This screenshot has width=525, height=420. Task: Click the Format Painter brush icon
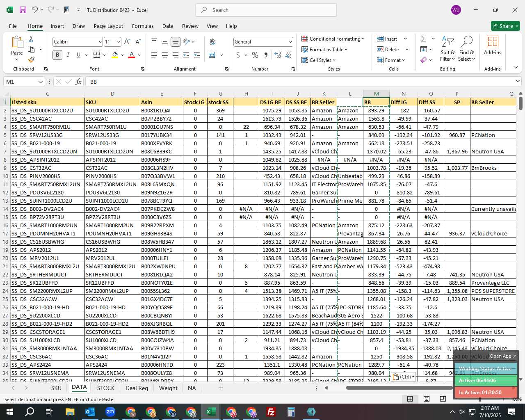31,59
